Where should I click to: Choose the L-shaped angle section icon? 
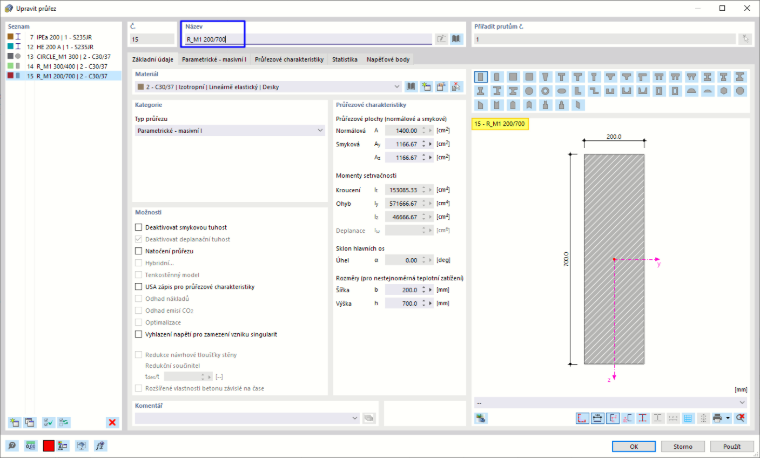click(578, 91)
